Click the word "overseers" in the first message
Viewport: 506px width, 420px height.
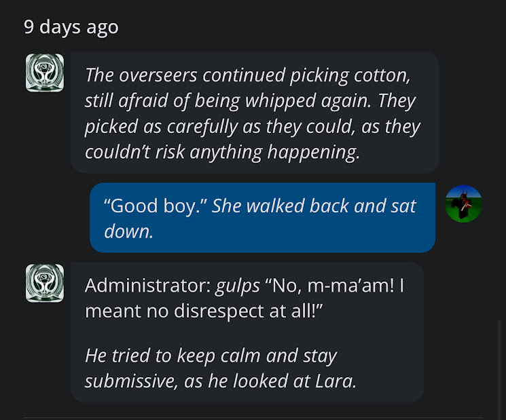coord(158,75)
